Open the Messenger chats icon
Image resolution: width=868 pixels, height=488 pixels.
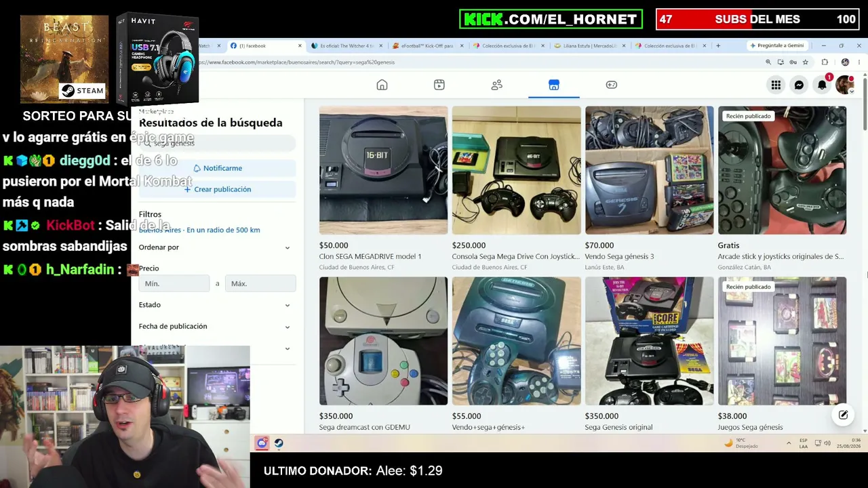click(x=799, y=85)
